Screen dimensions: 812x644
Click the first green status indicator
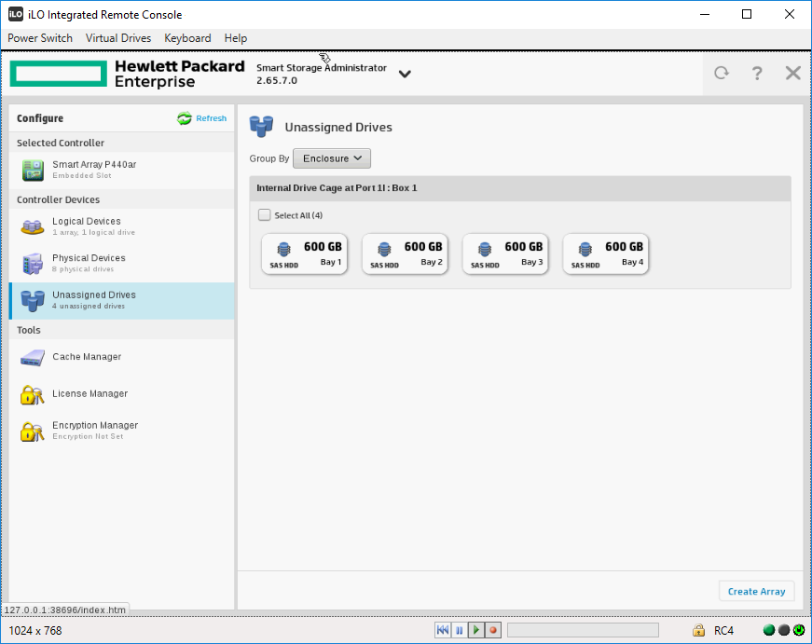click(x=769, y=630)
